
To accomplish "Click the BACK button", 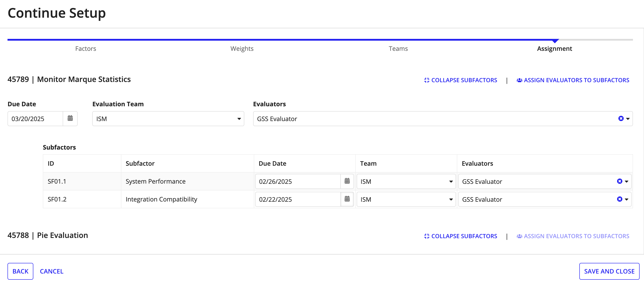I will [20, 271].
